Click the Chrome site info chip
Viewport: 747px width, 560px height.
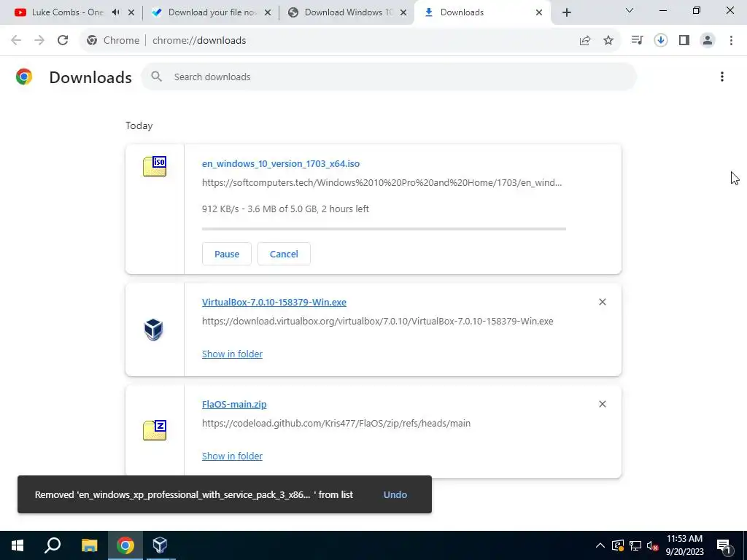(113, 41)
